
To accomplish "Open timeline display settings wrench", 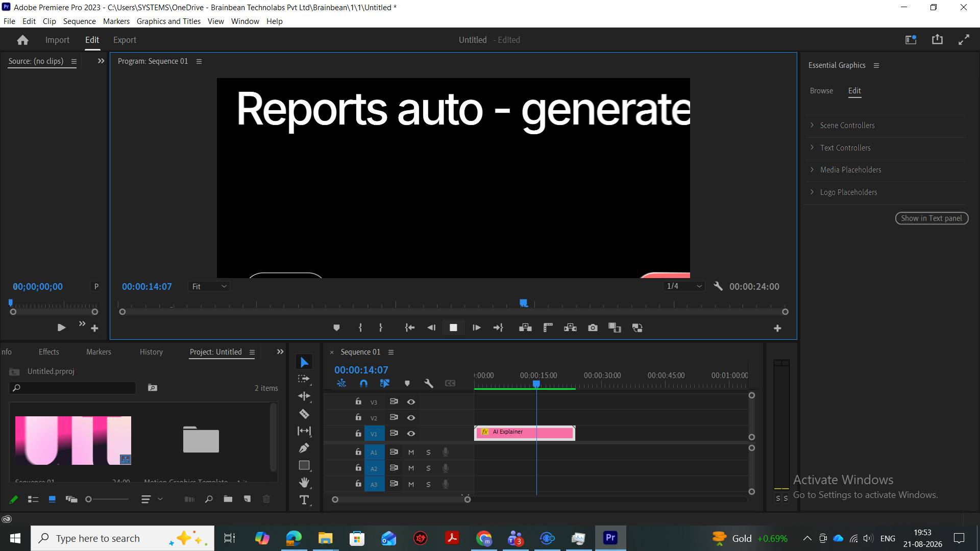I will click(x=429, y=383).
